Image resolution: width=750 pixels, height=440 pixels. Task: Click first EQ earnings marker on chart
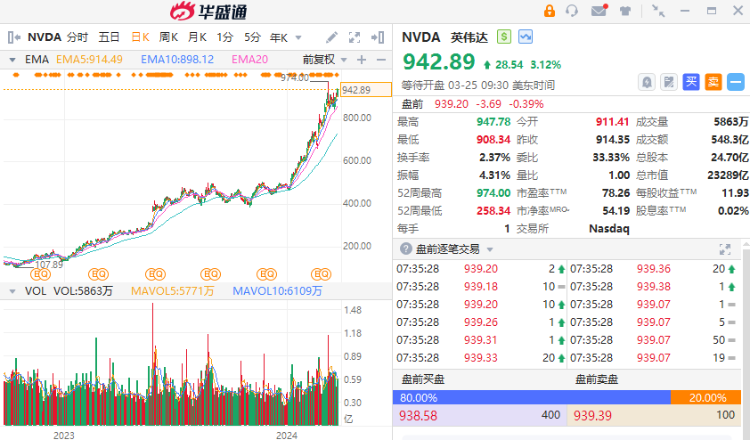(x=41, y=274)
